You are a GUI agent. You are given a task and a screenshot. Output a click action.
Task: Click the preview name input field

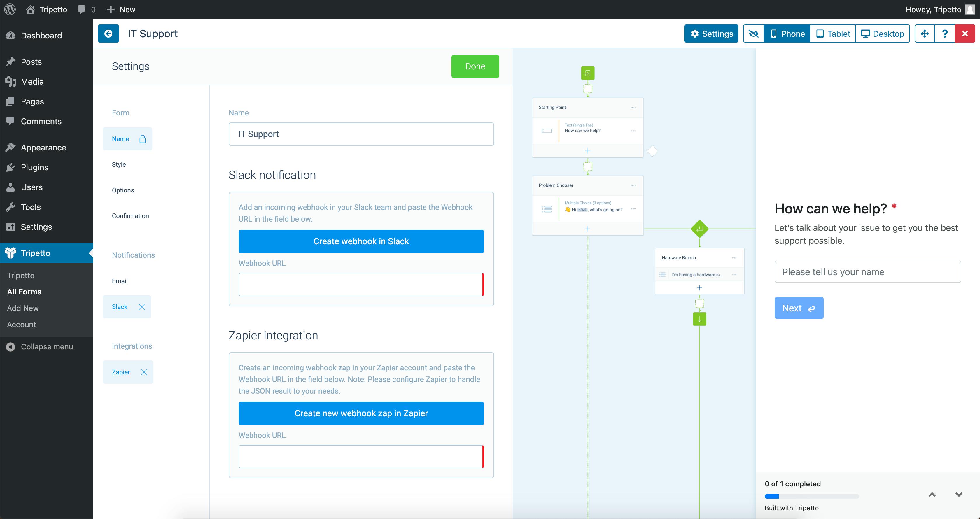coord(868,272)
